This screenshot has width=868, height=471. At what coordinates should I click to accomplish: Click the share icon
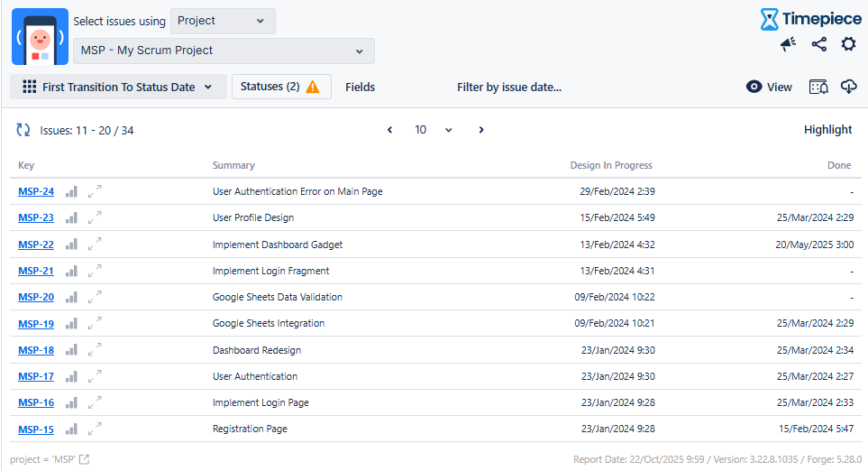(x=818, y=44)
